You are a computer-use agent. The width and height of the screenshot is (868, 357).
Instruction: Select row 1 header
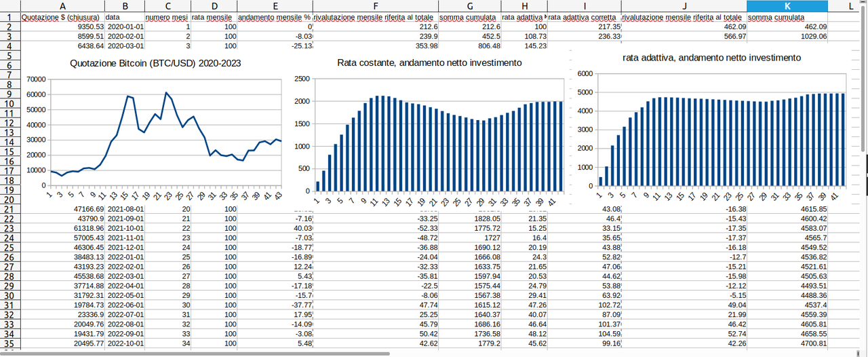point(10,17)
